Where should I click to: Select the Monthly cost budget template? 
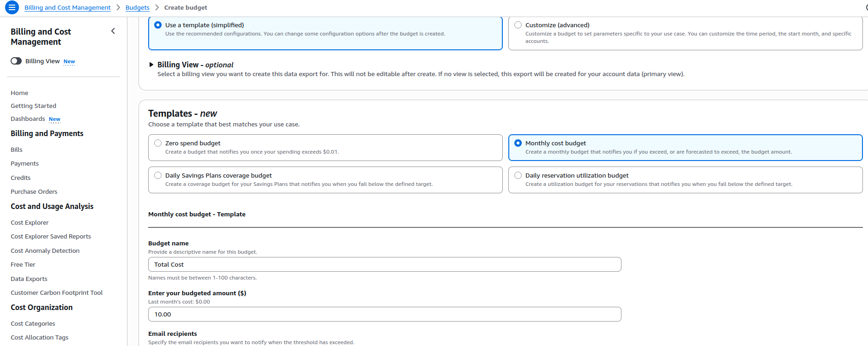(x=518, y=143)
